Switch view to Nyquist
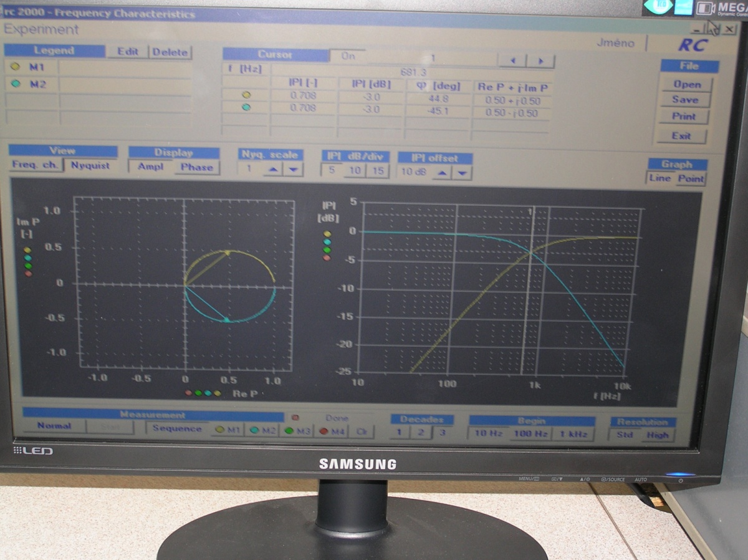Viewport: 748px width, 560px height. pos(90,165)
